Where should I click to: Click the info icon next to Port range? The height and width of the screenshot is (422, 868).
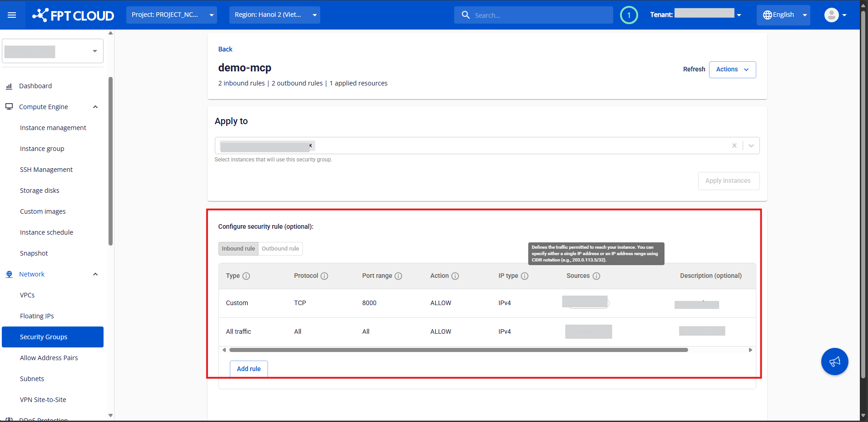click(x=398, y=276)
